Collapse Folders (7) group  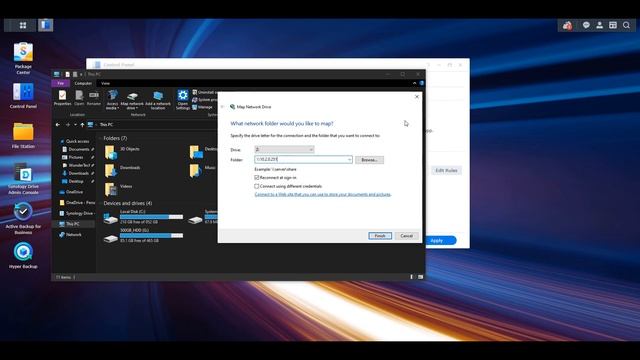100,138
